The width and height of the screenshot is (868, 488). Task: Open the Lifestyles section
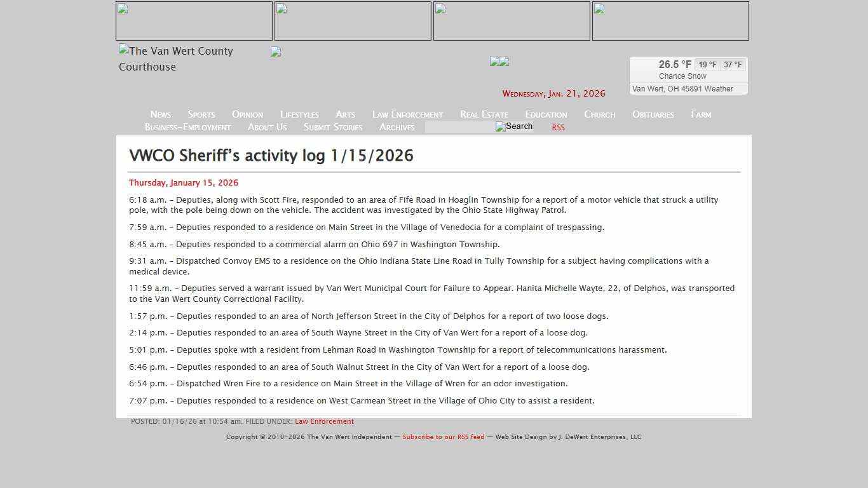(299, 114)
